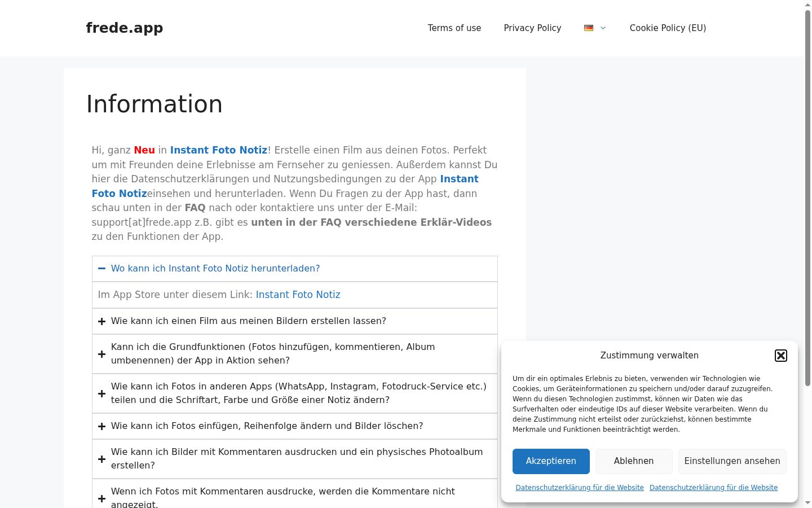Open the first Datenschutzerklärung für die Website link
812x508 pixels.
(x=580, y=488)
